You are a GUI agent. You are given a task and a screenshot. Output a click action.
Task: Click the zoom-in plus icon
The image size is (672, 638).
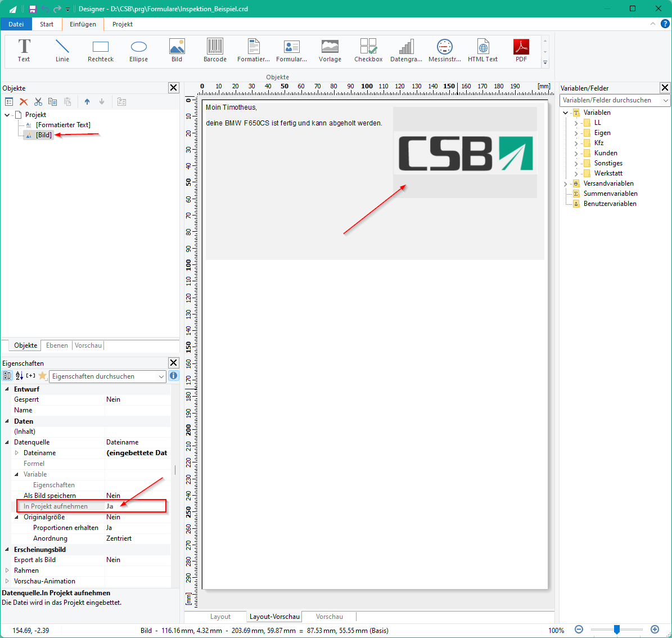coord(655,630)
